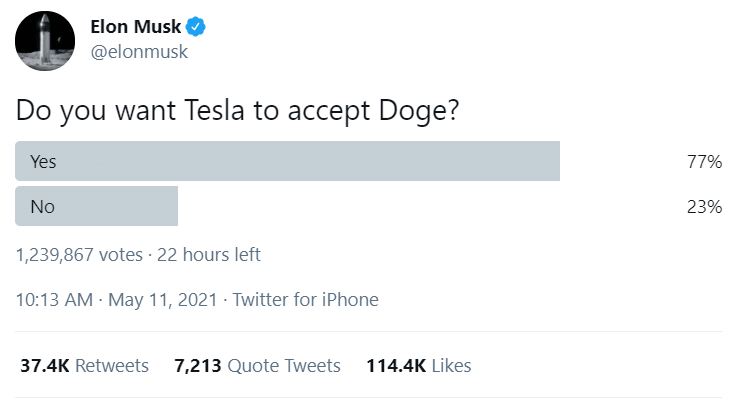Click the 1,239,867 votes count

pyautogui.click(x=79, y=255)
